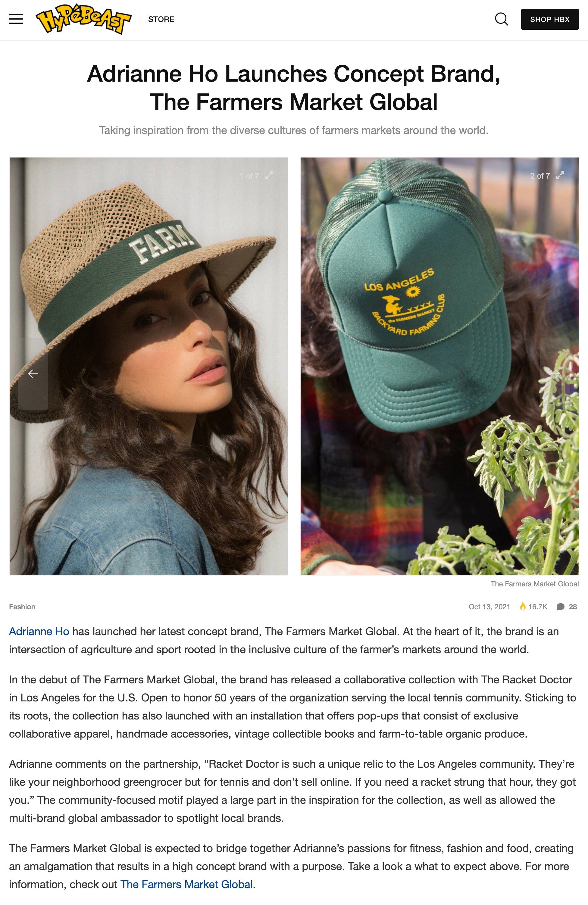Open the STORE menu item

161,19
